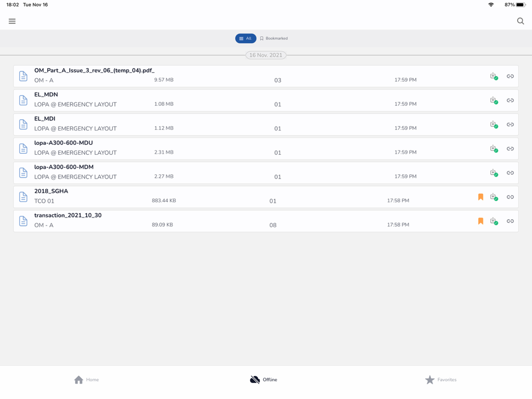Open the lopa-A300-600-MDU title
Image resolution: width=532 pixels, height=399 pixels.
pyautogui.click(x=63, y=143)
